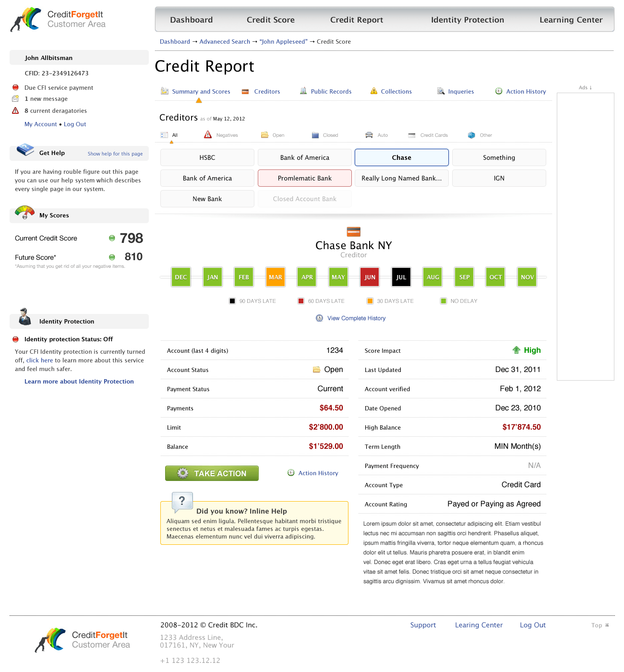Click the JUL black payment month marker

[x=401, y=277]
